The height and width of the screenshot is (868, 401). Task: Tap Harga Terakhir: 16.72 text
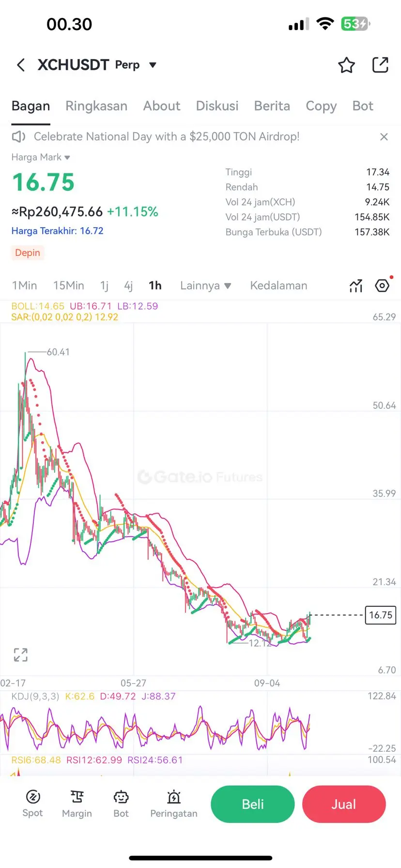58,231
